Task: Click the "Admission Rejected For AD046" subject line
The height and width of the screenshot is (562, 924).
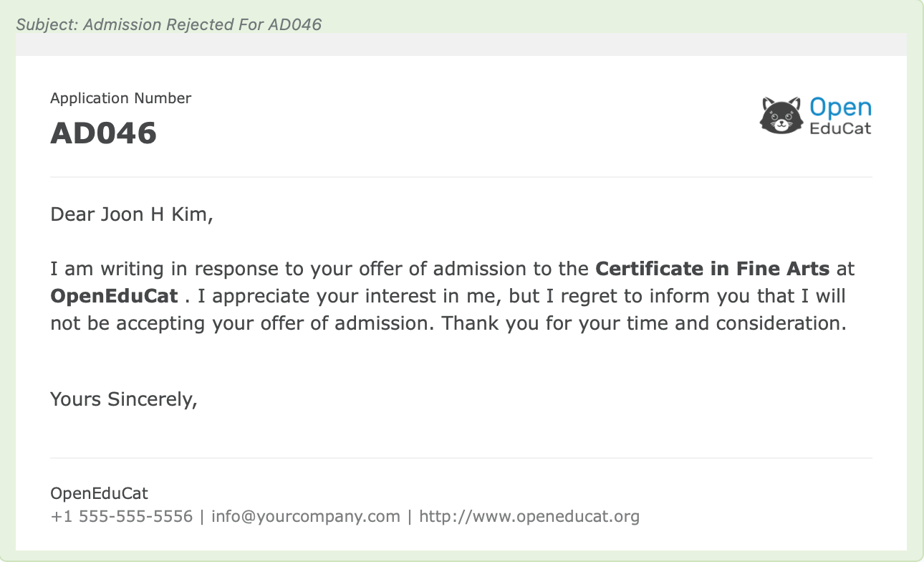Action: click(168, 24)
